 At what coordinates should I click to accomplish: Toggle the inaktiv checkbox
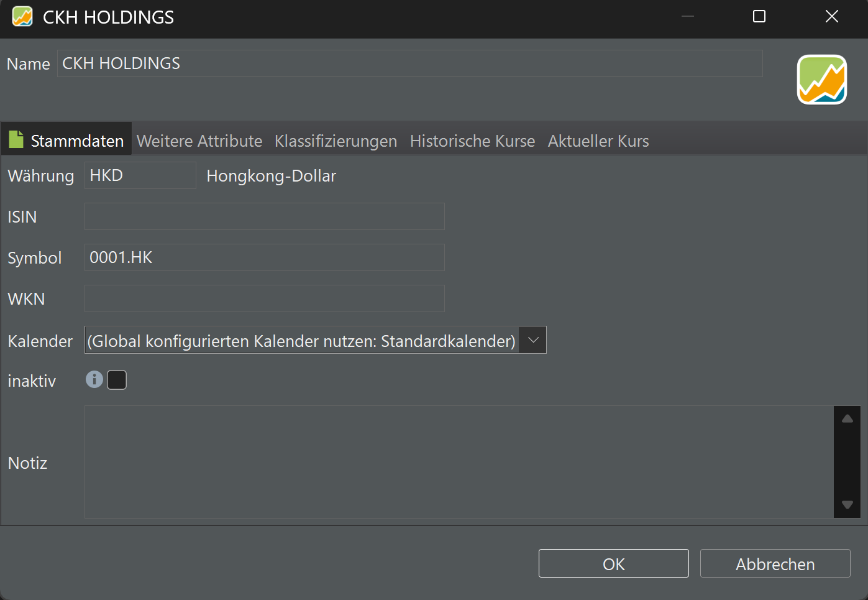pyautogui.click(x=117, y=380)
